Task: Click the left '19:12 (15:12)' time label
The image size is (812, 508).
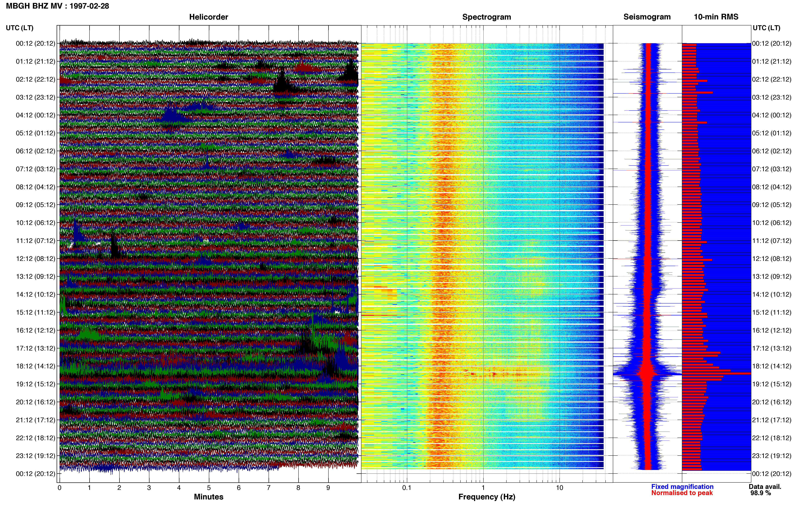Action: click(36, 384)
